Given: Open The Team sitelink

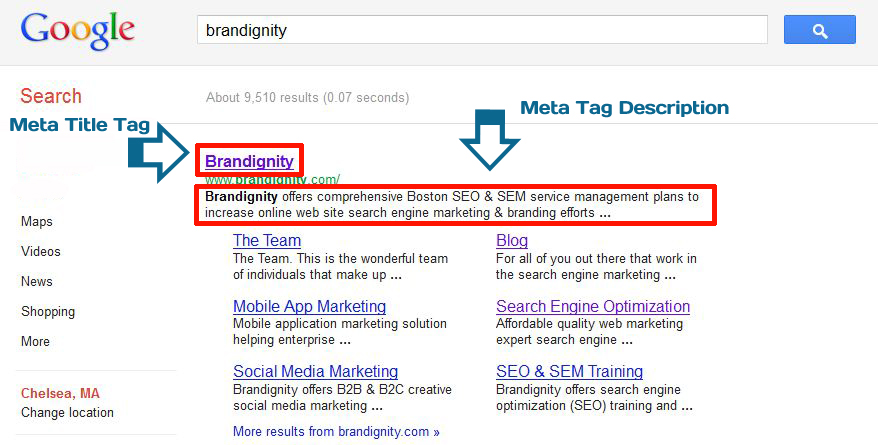Looking at the screenshot, I should click(267, 241).
